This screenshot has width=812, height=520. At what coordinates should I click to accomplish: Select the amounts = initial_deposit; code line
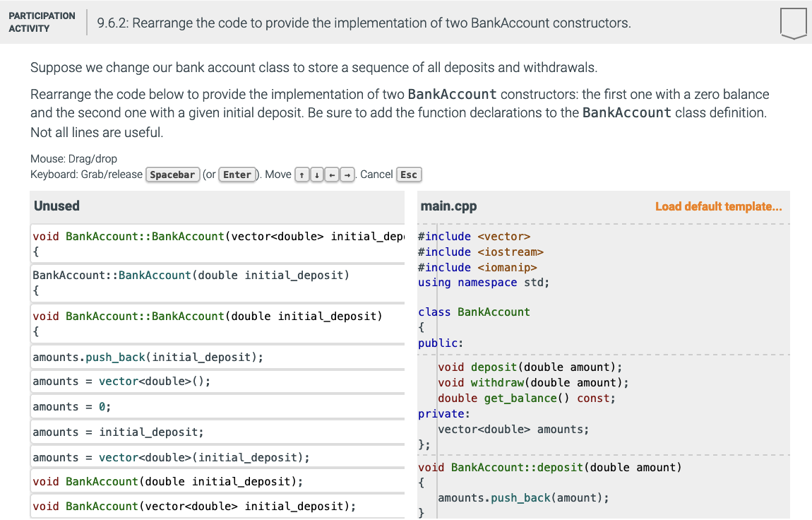(217, 432)
